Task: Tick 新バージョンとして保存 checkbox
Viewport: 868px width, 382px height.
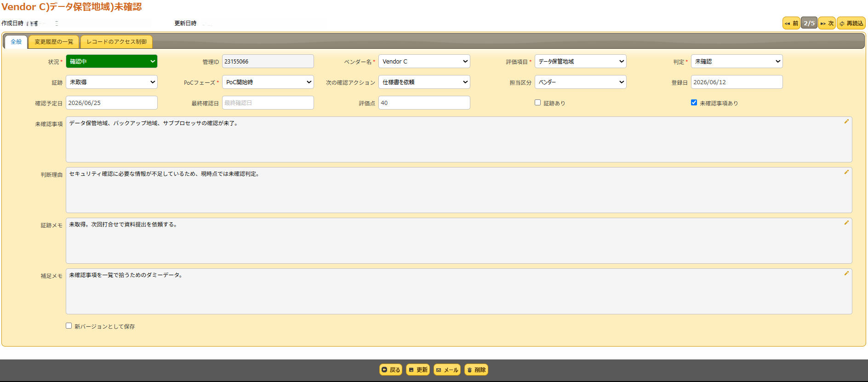Action: [69, 326]
